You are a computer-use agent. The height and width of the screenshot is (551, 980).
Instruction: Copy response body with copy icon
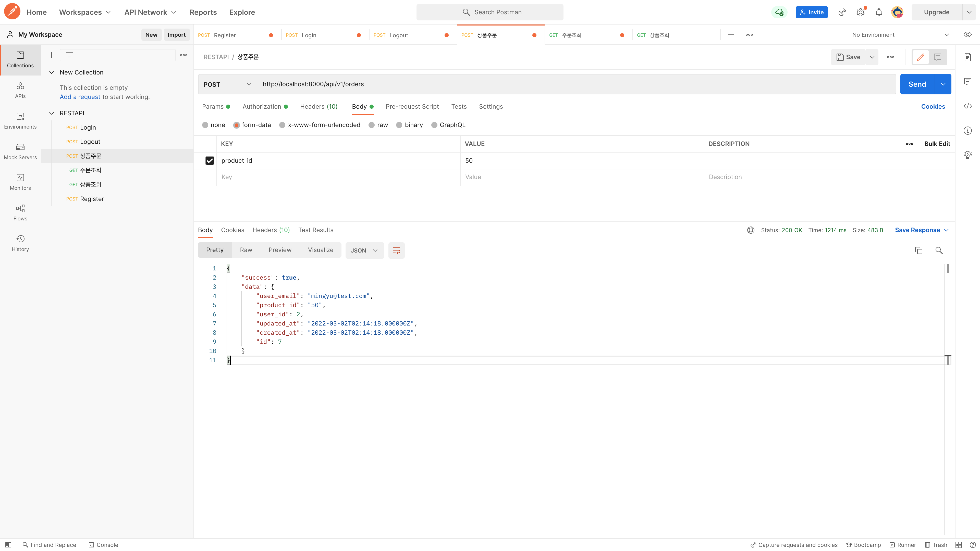pyautogui.click(x=918, y=250)
